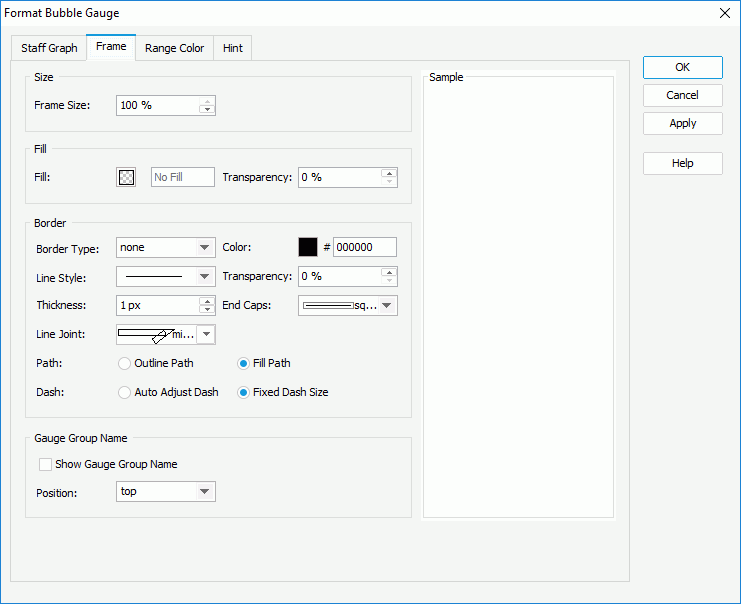Increase Fill Transparency using up arrow
Screen dimensions: 741x604
click(x=389, y=172)
